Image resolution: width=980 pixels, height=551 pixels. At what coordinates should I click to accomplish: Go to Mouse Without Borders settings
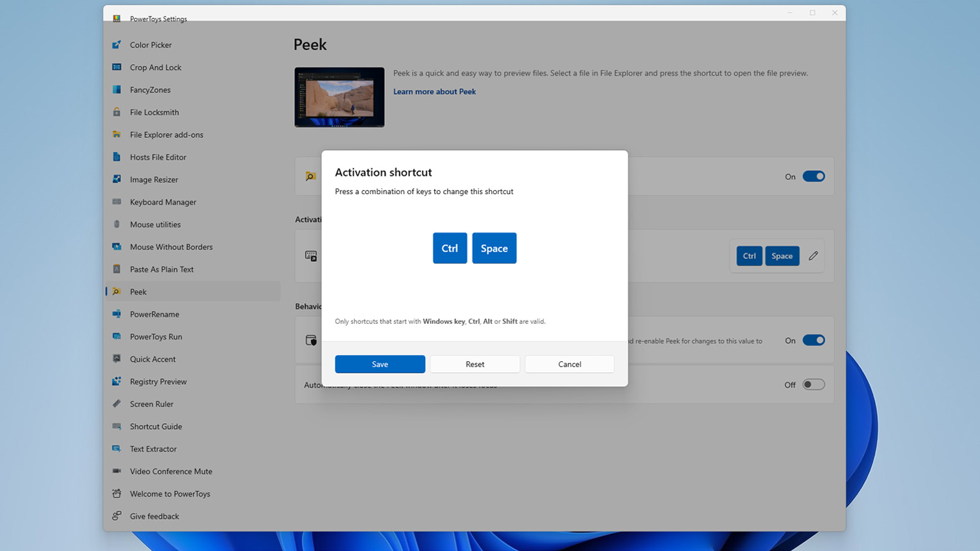171,247
